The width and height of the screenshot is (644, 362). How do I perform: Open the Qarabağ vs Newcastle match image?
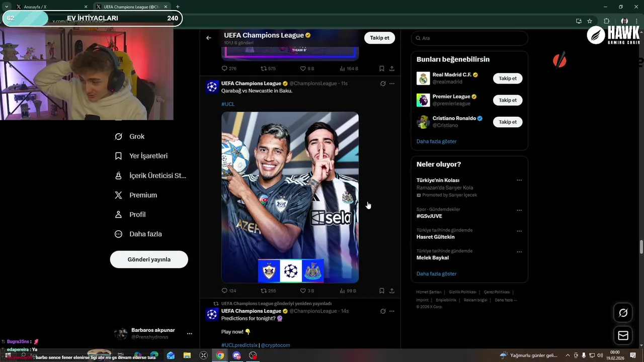(x=290, y=197)
